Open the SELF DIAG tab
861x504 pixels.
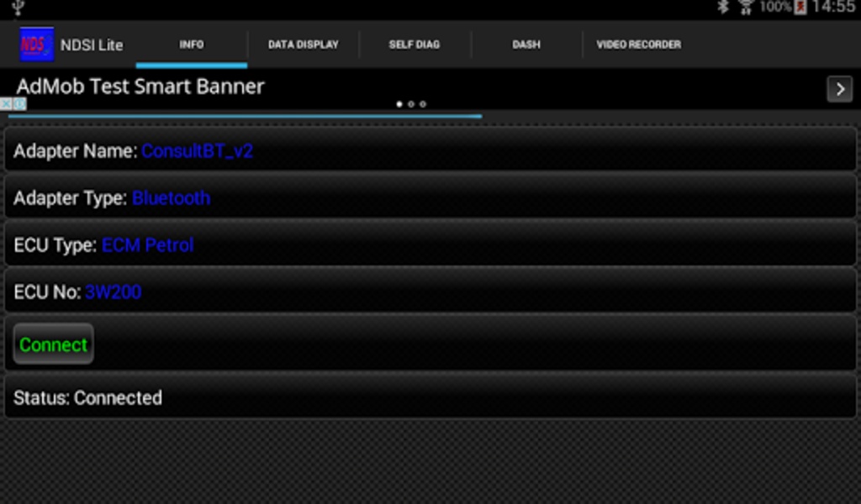click(415, 45)
